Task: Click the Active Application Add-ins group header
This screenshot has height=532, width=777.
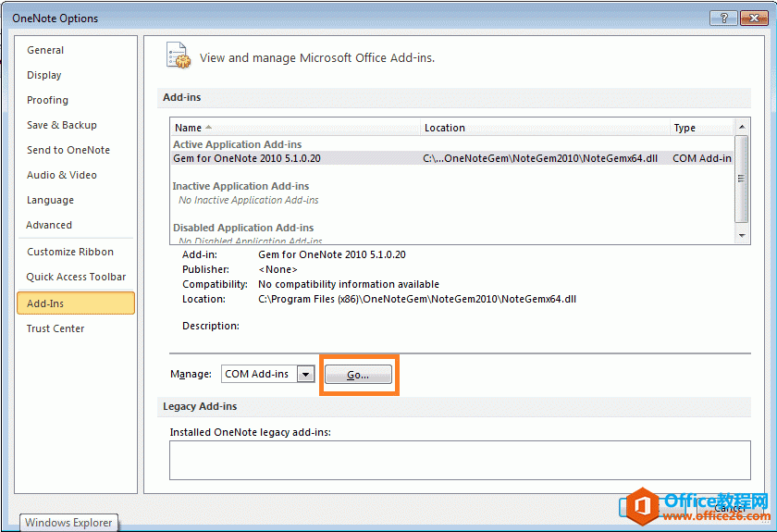Action: (238, 144)
